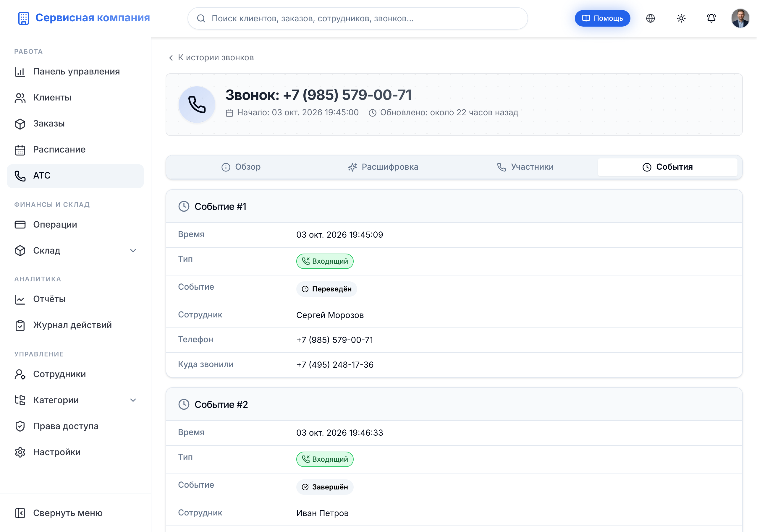Click the large phone call avatar icon

[197, 105]
